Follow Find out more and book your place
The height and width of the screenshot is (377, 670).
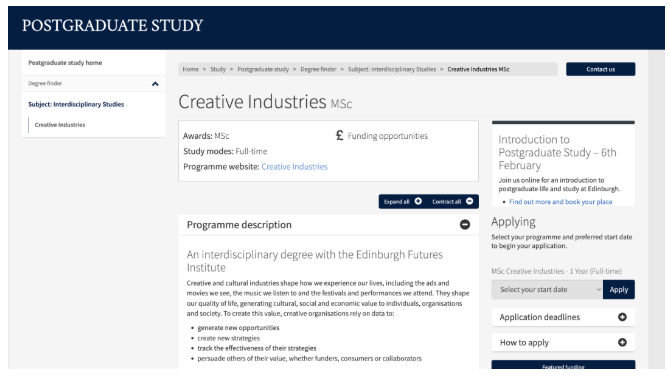tap(561, 202)
